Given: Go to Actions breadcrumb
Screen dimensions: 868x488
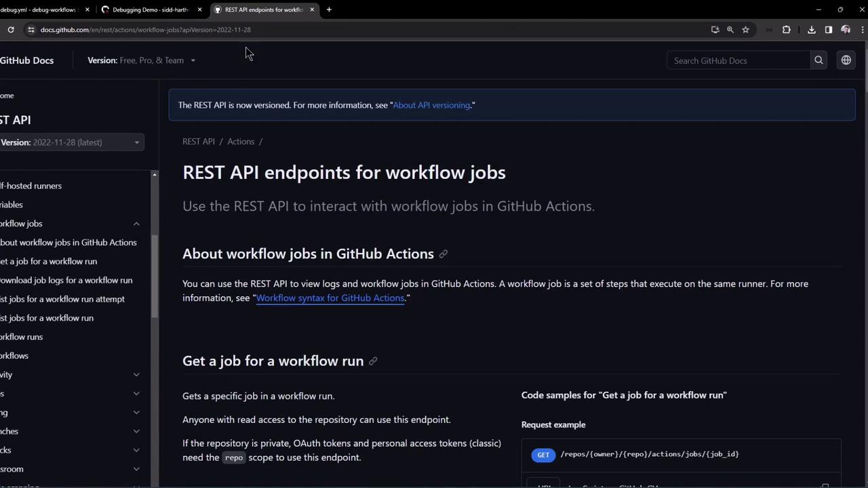Looking at the screenshot, I should (241, 142).
